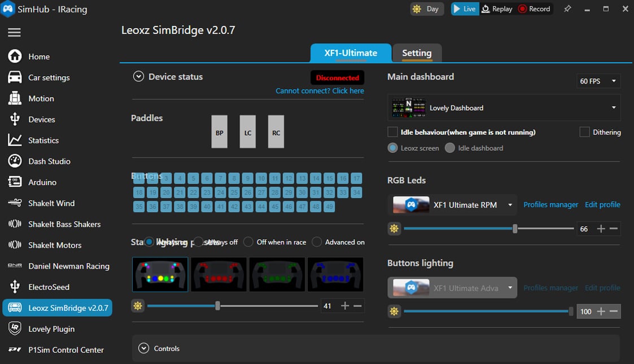Open RGB Leds Profiles manager link
This screenshot has width=634, height=364.
pos(550,205)
